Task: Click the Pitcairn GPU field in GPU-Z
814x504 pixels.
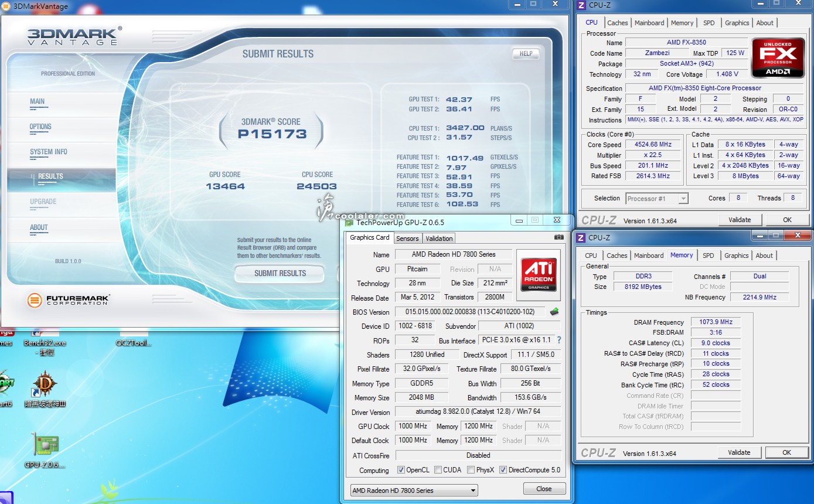Action: tap(417, 269)
